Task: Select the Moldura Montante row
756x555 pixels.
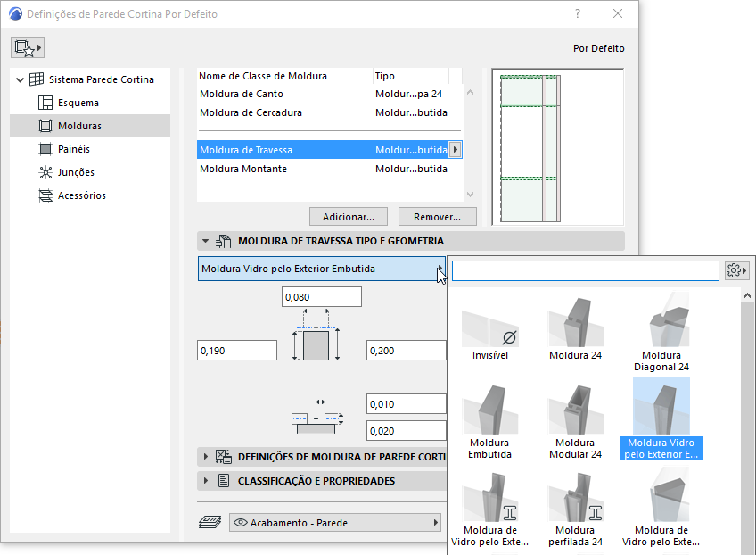Action: pyautogui.click(x=243, y=169)
